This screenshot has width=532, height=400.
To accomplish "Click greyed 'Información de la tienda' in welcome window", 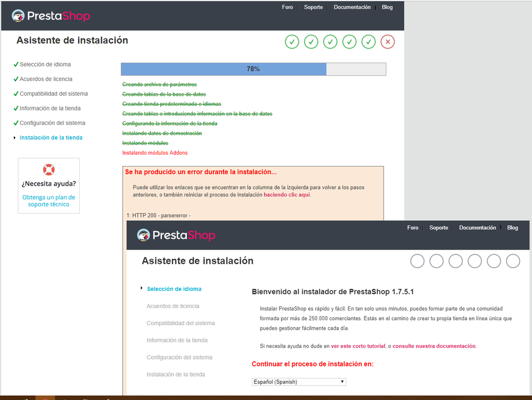I will pyautogui.click(x=177, y=340).
